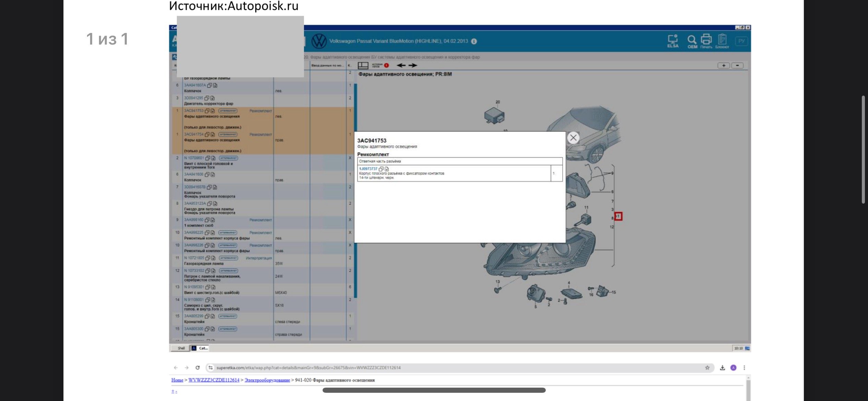Zoom in the diagram with plus button
This screenshot has height=401, width=868.
724,65
